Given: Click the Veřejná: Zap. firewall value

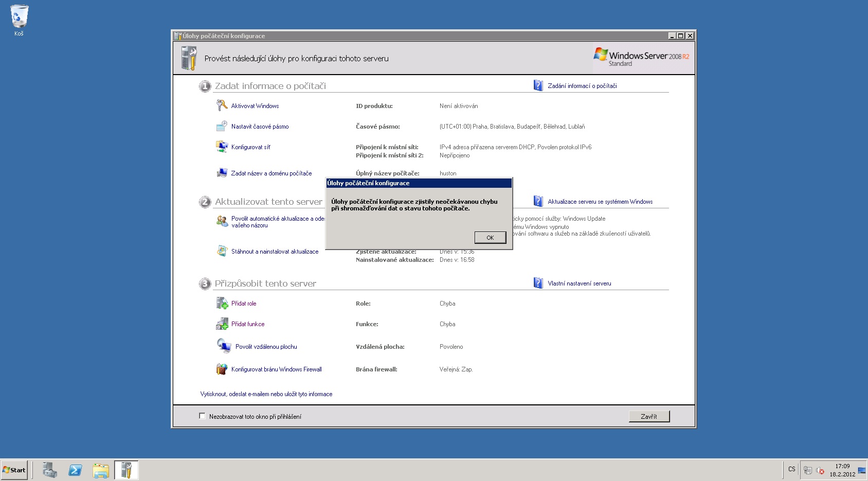Looking at the screenshot, I should [456, 369].
